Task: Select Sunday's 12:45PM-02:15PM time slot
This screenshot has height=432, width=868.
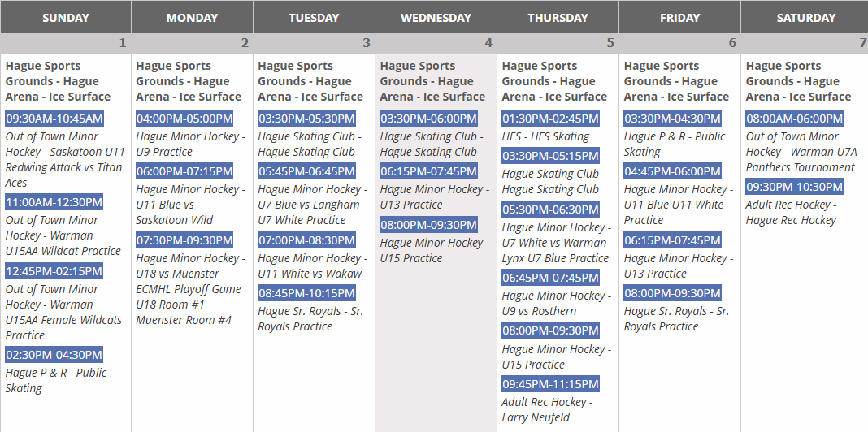Action: pos(54,271)
